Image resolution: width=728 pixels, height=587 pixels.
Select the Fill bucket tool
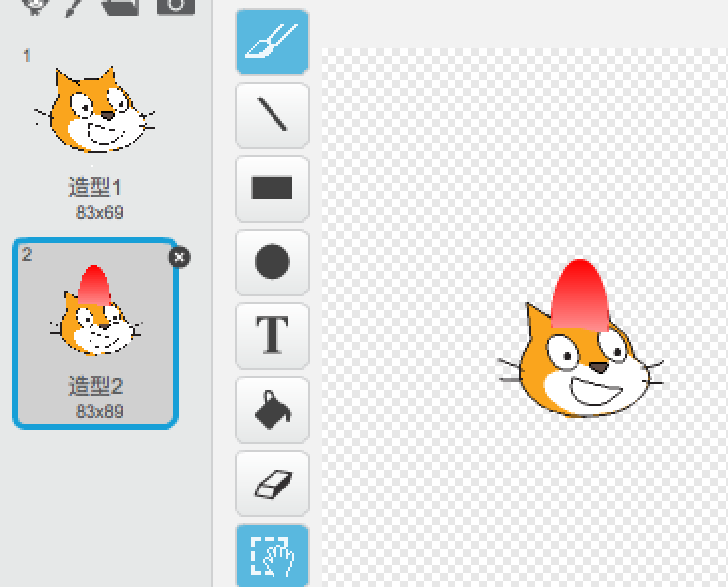[x=273, y=409]
